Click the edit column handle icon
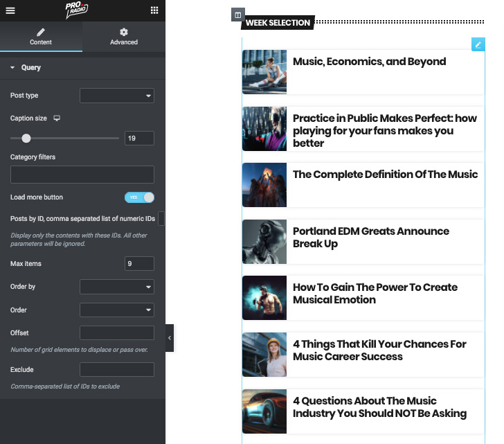504x444 pixels. [x=237, y=15]
